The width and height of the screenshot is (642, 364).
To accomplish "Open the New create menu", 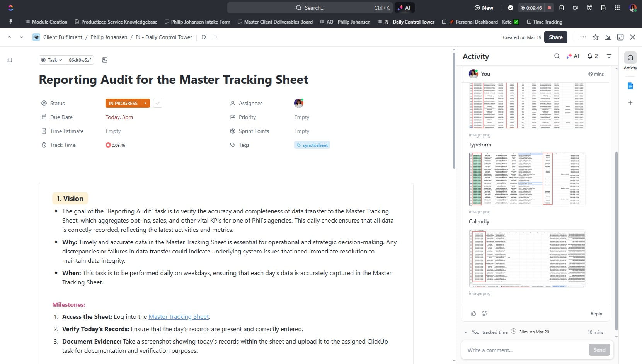I will (484, 8).
